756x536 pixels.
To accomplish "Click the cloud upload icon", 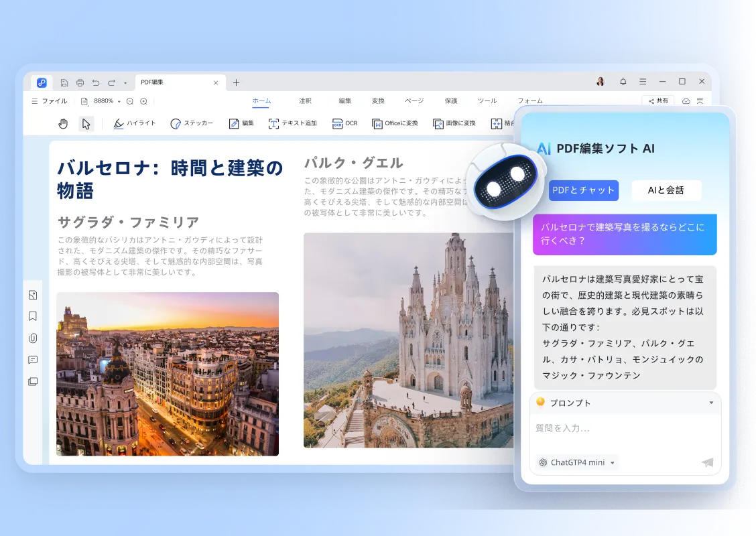I will 686,100.
